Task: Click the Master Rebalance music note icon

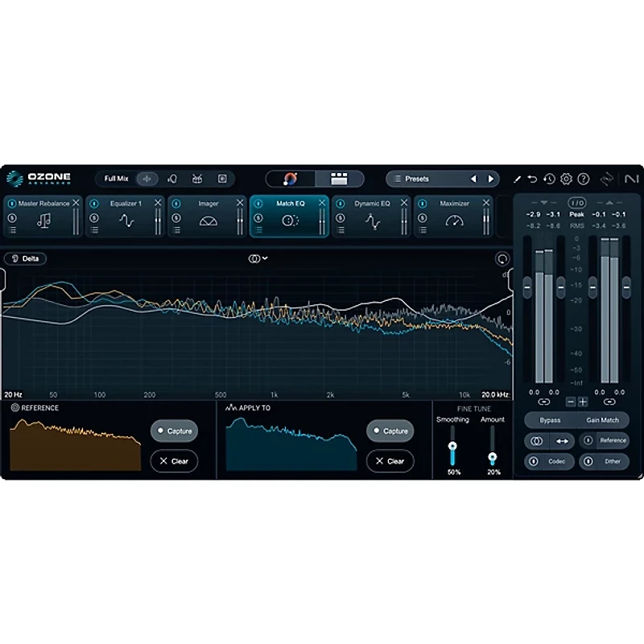Action: pos(43,221)
